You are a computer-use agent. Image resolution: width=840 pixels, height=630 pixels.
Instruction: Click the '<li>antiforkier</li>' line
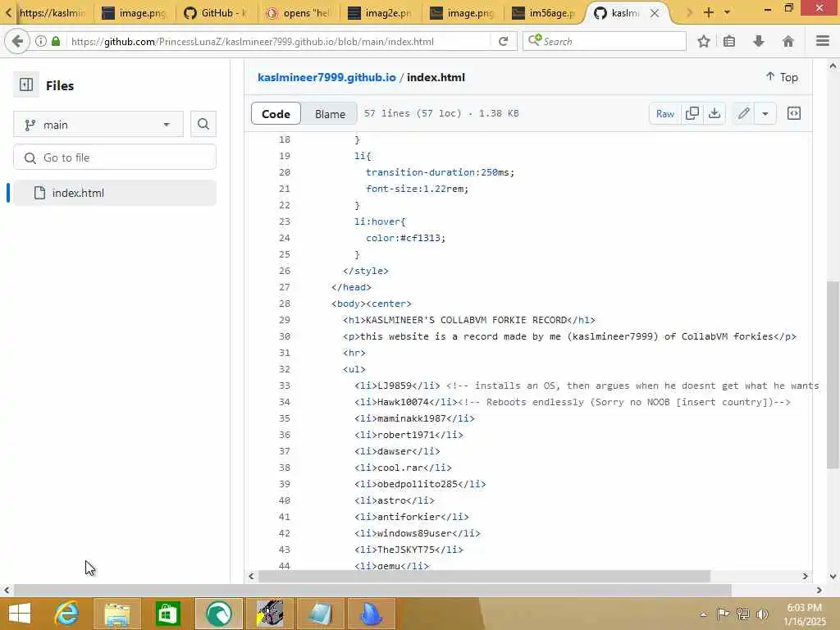click(412, 517)
